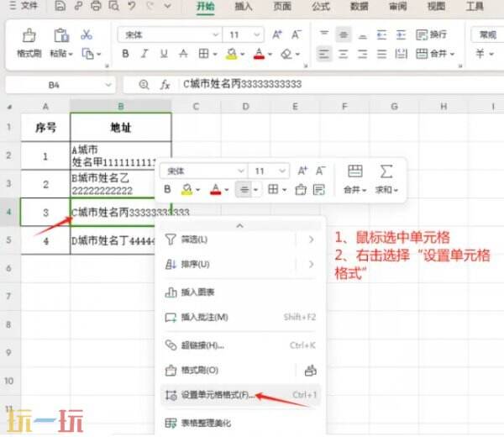504x437 pixels.
Task: Center text horizontally in ribbon
Action: 344,54
